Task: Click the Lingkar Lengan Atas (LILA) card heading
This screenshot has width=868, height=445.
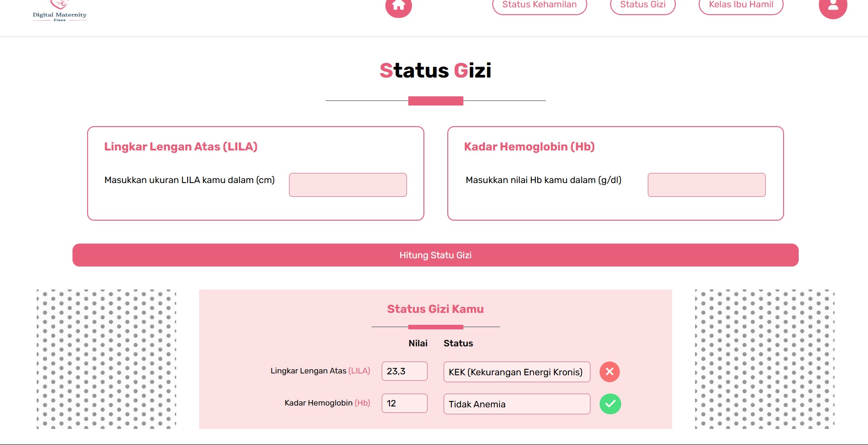Action: pyautogui.click(x=181, y=147)
